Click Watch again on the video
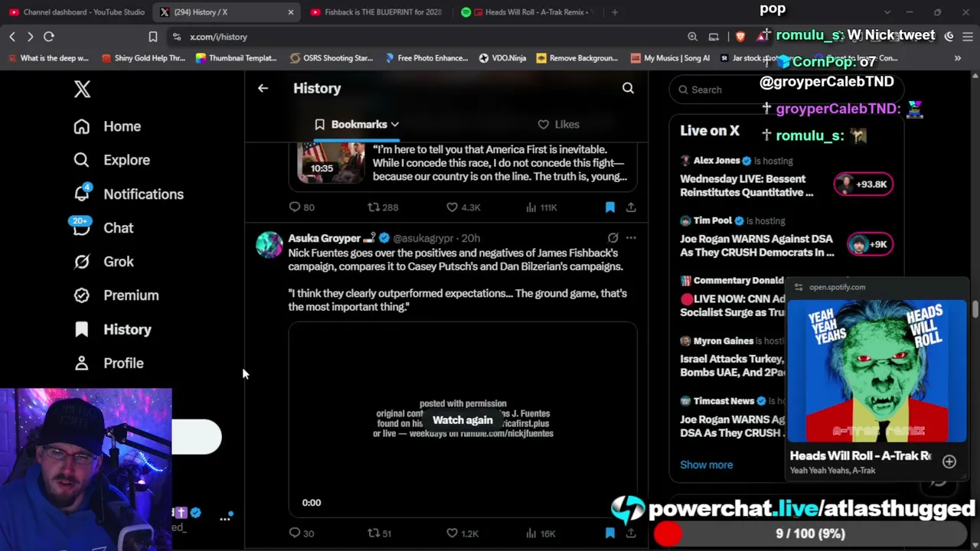 tap(462, 420)
